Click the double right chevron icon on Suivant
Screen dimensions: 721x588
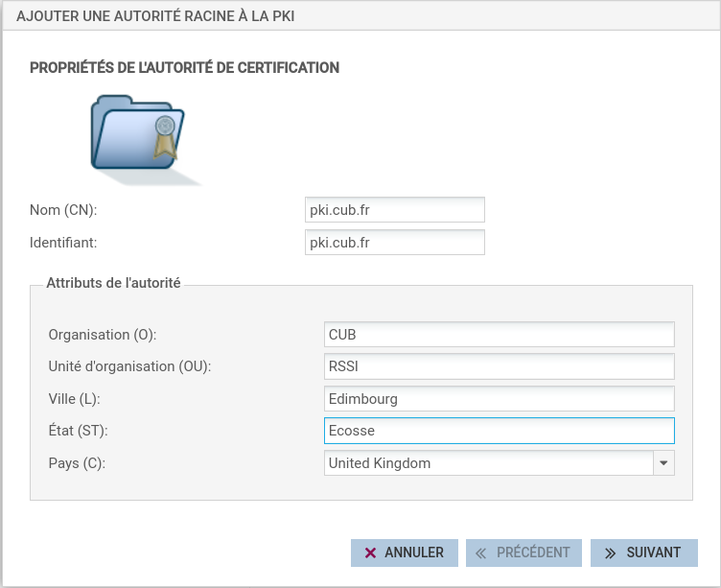pos(610,553)
